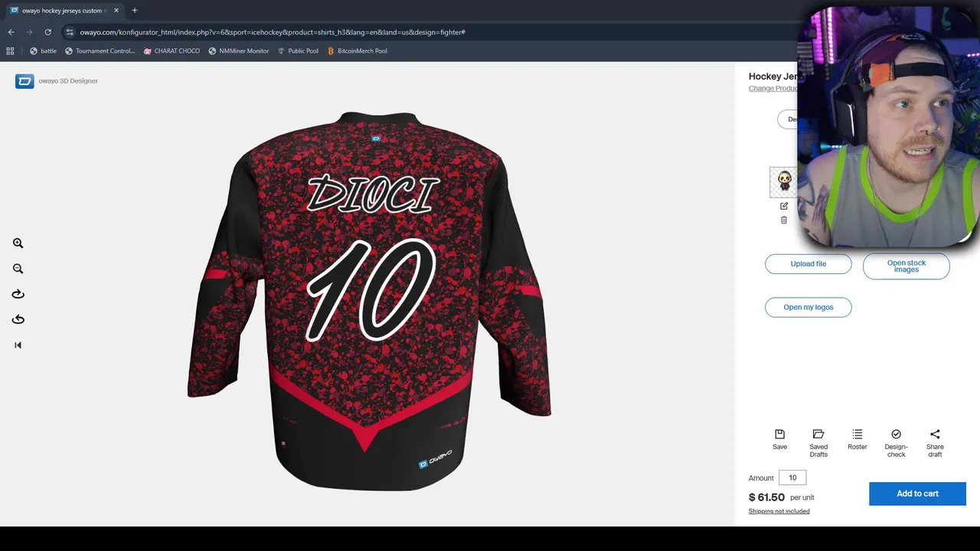Viewport: 980px width, 551px height.
Task: Open stock images library
Action: point(906,266)
